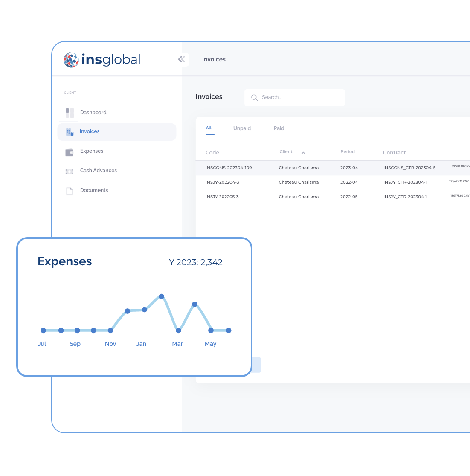This screenshot has width=470, height=476.
Task: Sort by the Code column header
Action: [212, 153]
